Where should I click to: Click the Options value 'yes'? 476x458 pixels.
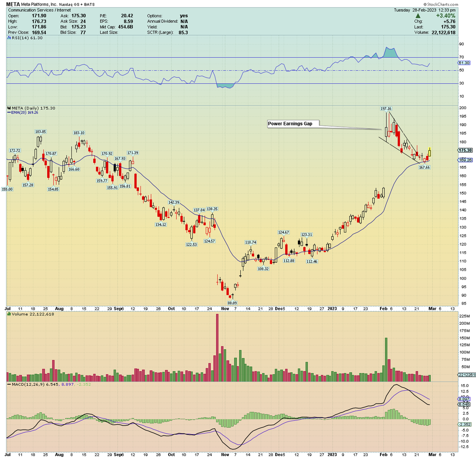click(184, 16)
